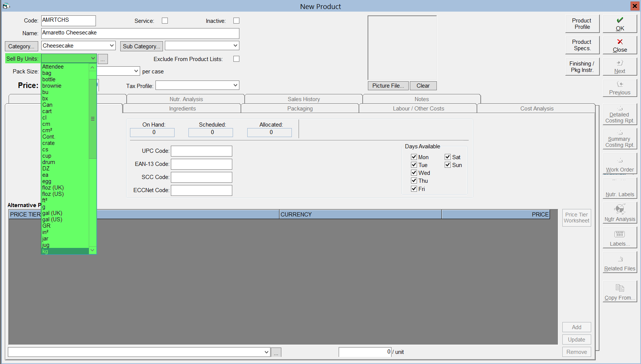
Task: Collapse the Sell By Units dropdown arrow
Action: (x=93, y=58)
